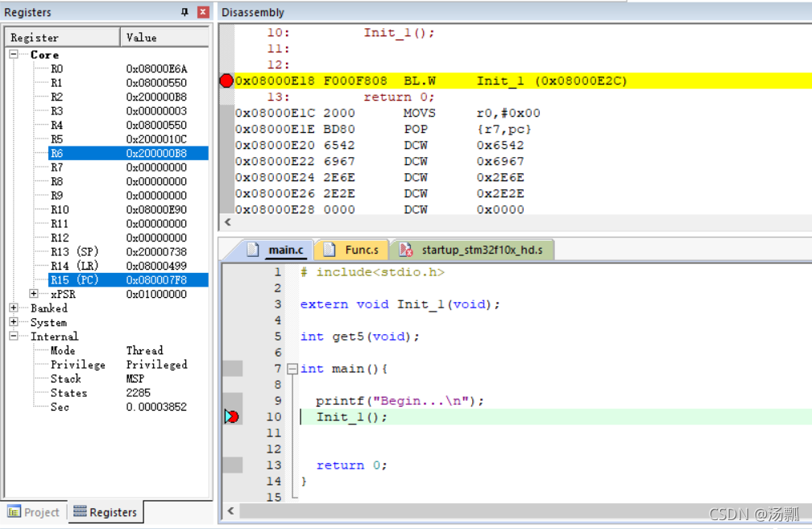The image size is (812, 529).
Task: Select R15 (PC) register row
Action: point(128,280)
